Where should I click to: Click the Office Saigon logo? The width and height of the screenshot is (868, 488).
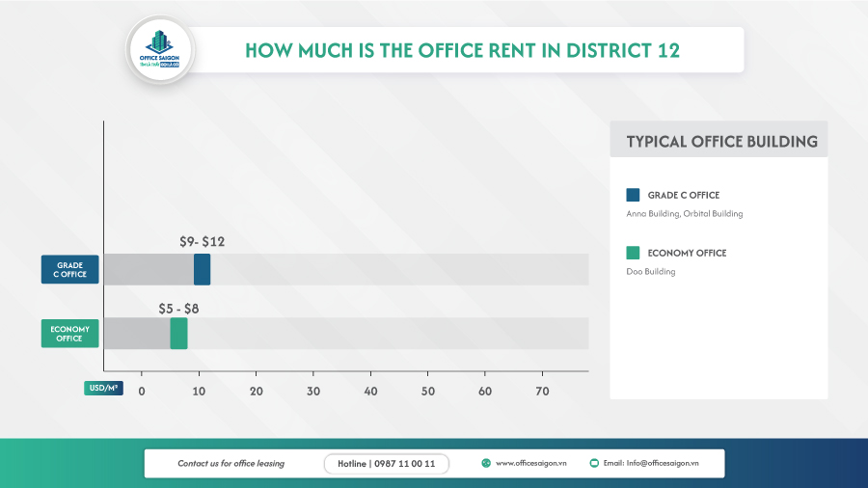coord(159,50)
